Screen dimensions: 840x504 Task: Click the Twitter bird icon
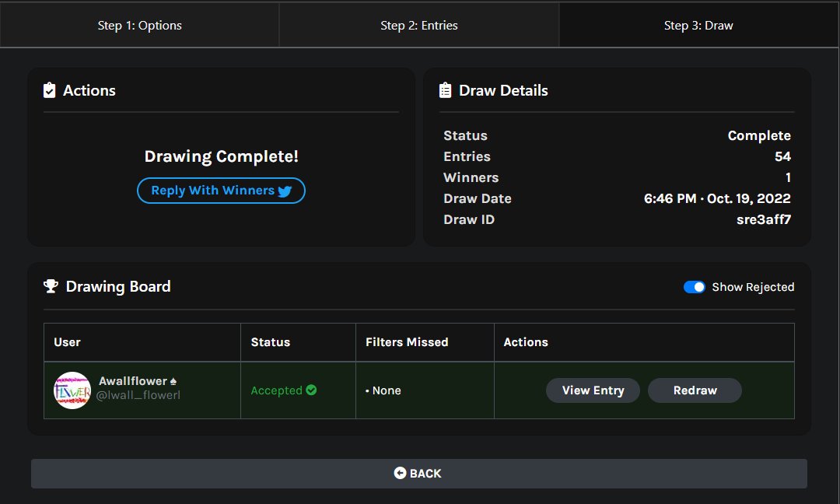(x=285, y=191)
